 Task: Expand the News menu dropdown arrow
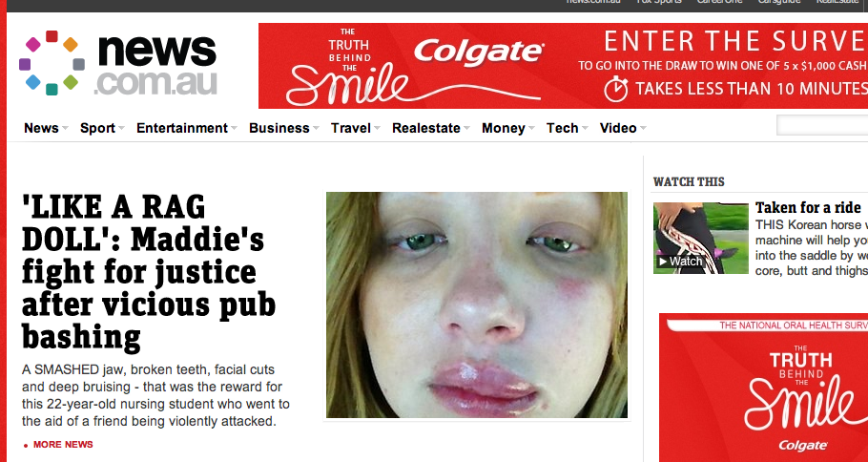coord(65,129)
